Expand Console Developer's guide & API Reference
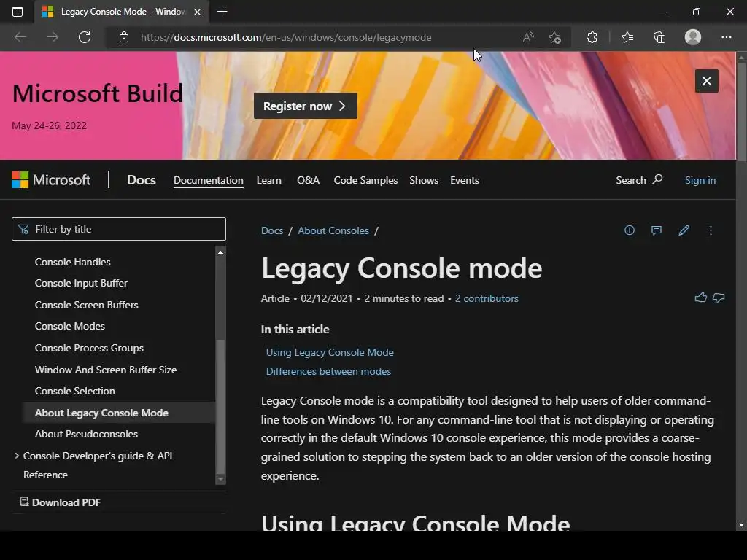747x560 pixels. pos(17,456)
